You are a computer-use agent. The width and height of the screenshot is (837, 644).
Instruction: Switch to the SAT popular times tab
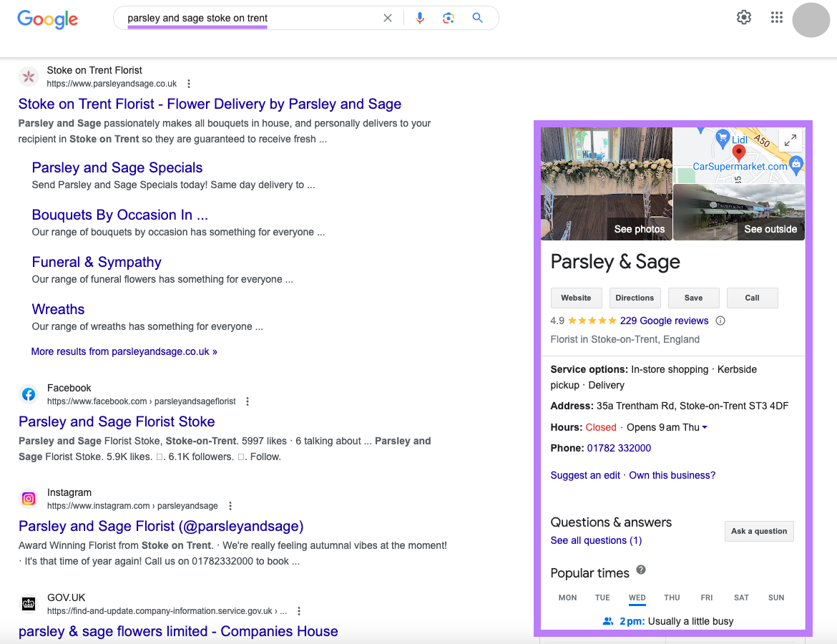click(x=741, y=597)
